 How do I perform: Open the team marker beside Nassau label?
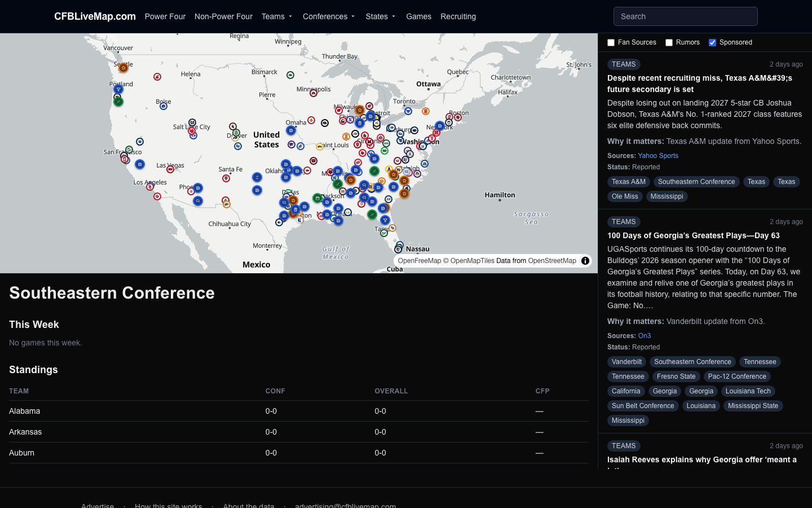(x=399, y=249)
